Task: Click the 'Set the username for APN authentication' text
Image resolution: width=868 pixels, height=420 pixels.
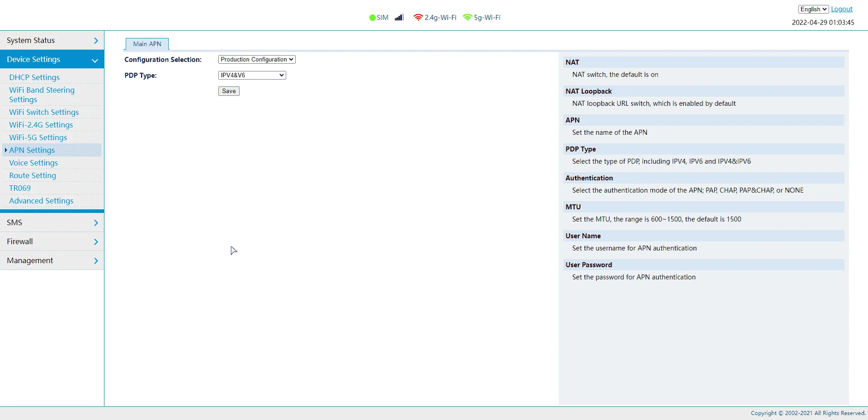Action: [x=634, y=248]
